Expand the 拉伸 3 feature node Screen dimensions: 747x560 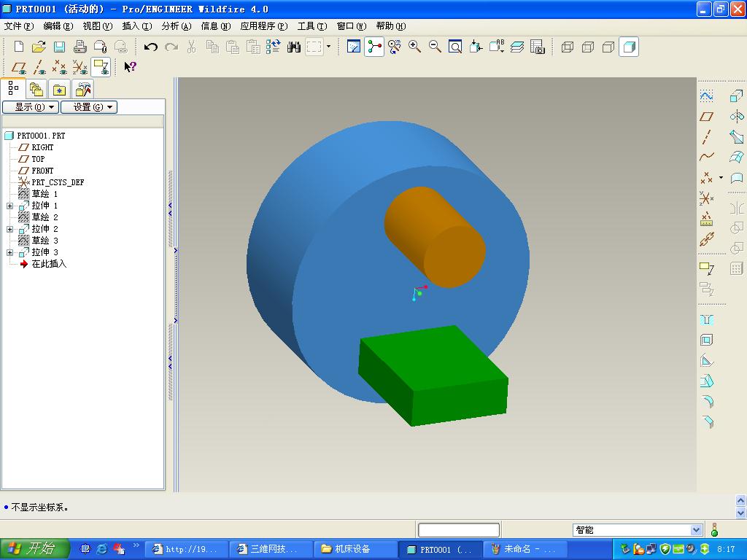point(9,252)
